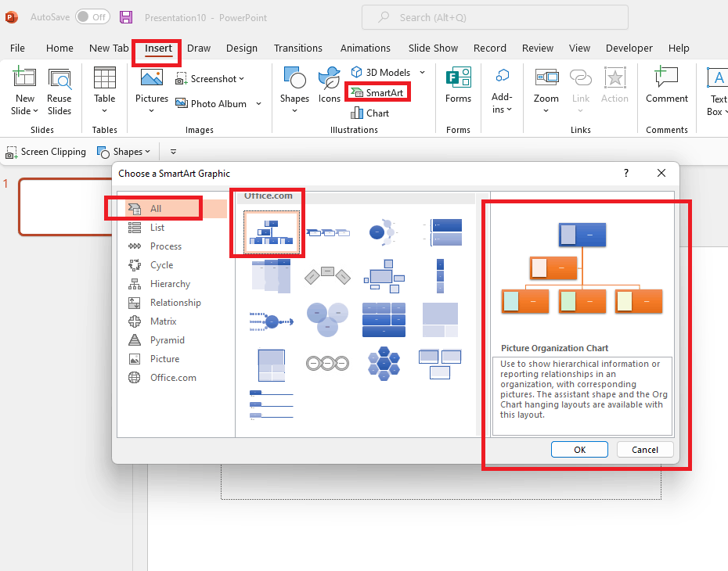Image resolution: width=728 pixels, height=571 pixels.
Task: Open the Help tab
Action: 679,48
